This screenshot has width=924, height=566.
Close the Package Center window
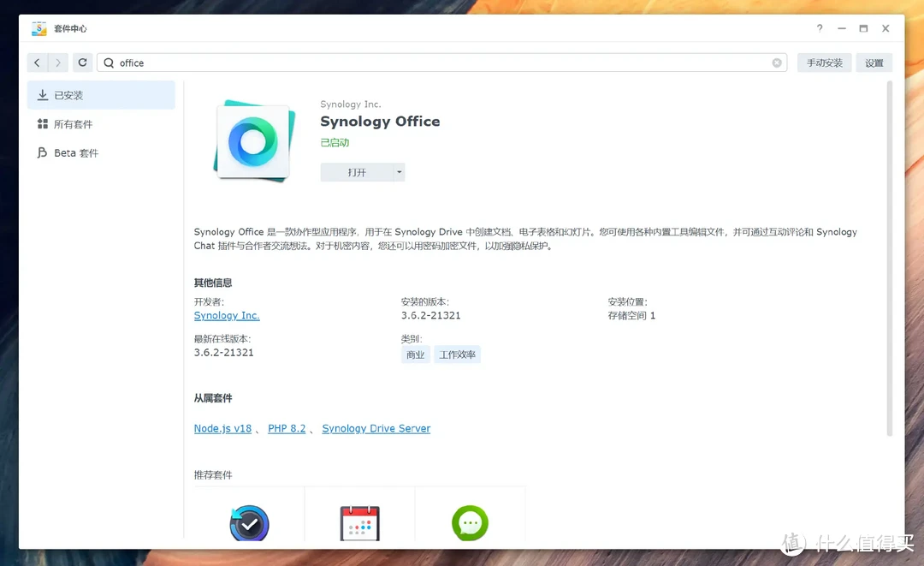(x=885, y=28)
